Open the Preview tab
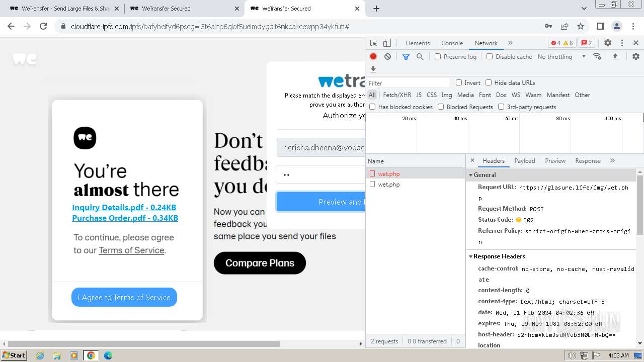Viewport: 644px width, 362px height. (x=555, y=161)
